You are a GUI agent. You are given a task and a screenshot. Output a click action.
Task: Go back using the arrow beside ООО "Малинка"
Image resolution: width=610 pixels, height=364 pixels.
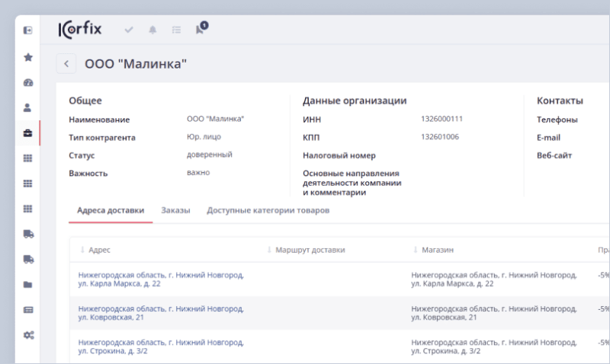66,64
